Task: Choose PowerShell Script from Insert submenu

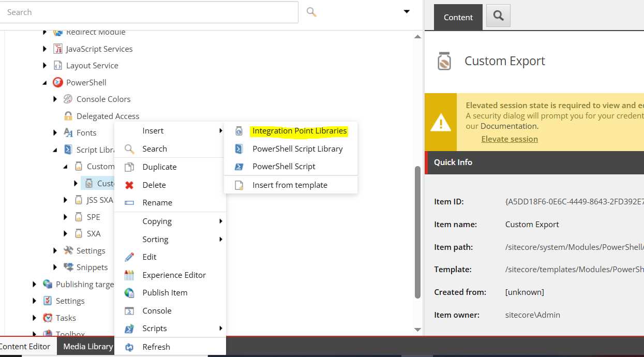Action: [290, 167]
